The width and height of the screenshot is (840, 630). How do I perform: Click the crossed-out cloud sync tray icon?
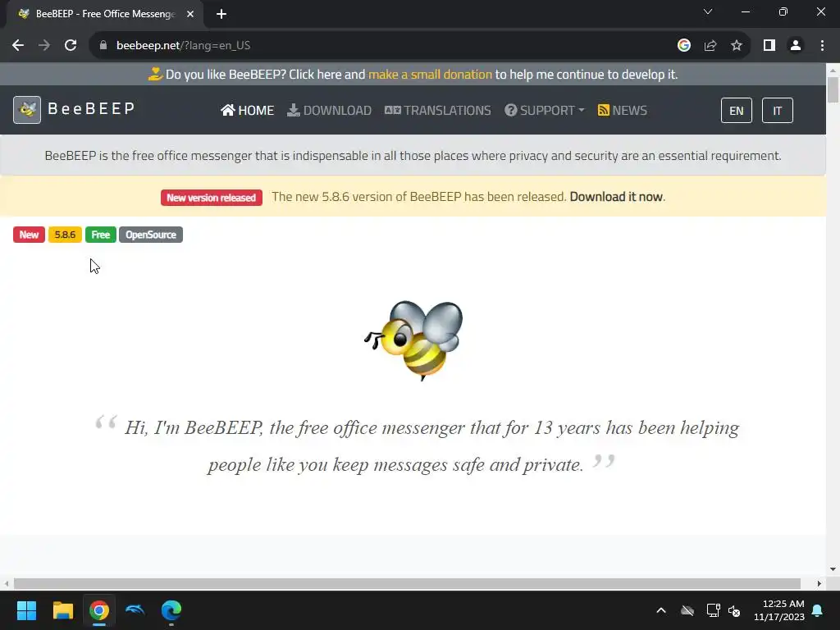point(687,610)
